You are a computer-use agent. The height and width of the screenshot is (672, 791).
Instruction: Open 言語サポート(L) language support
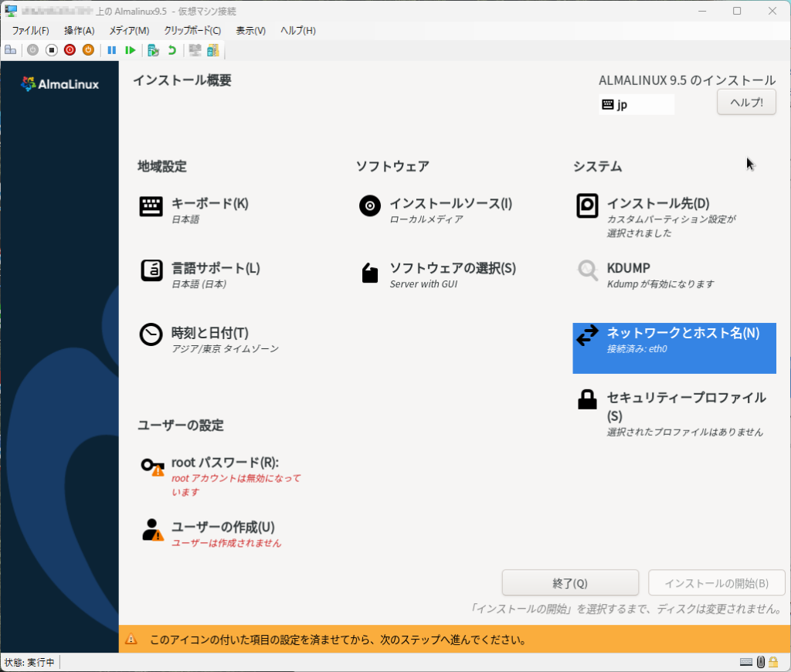(215, 268)
